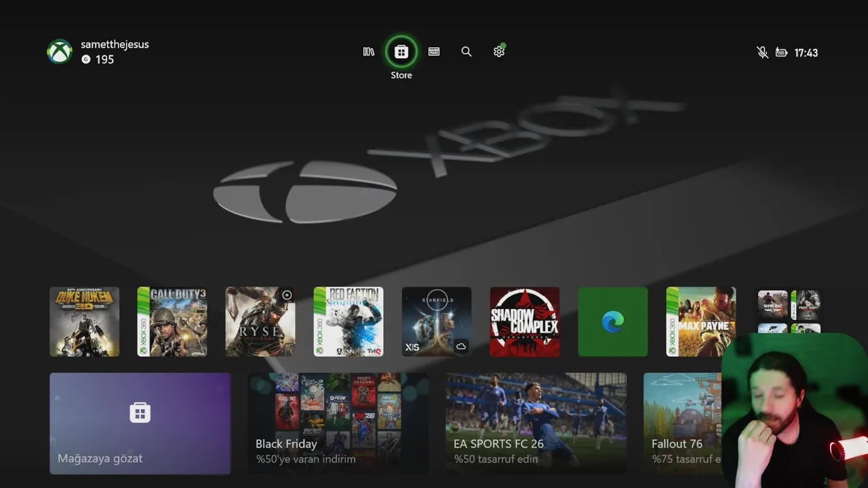Launch Red Faction Armageddon tile
Screen dimensions: 868x488
(349, 322)
